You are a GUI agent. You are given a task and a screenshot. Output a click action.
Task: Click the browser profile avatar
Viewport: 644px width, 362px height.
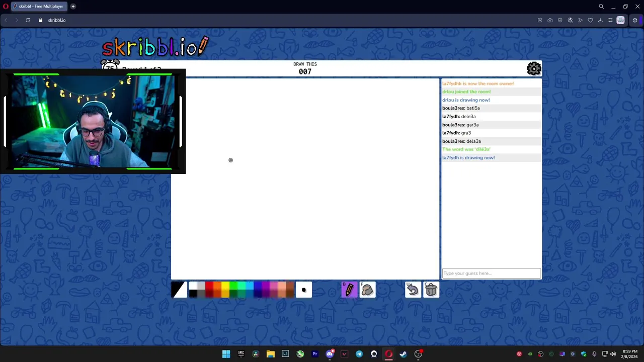click(620, 20)
